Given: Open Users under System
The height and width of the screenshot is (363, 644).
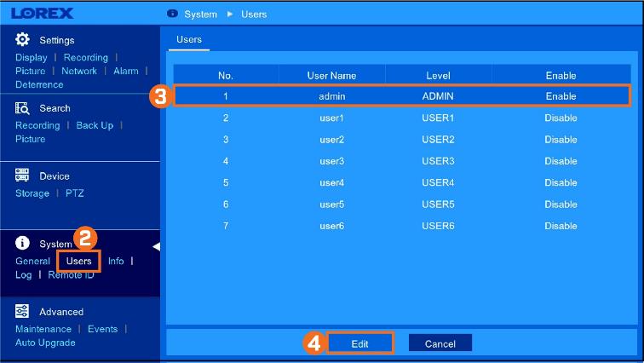Looking at the screenshot, I should [79, 261].
